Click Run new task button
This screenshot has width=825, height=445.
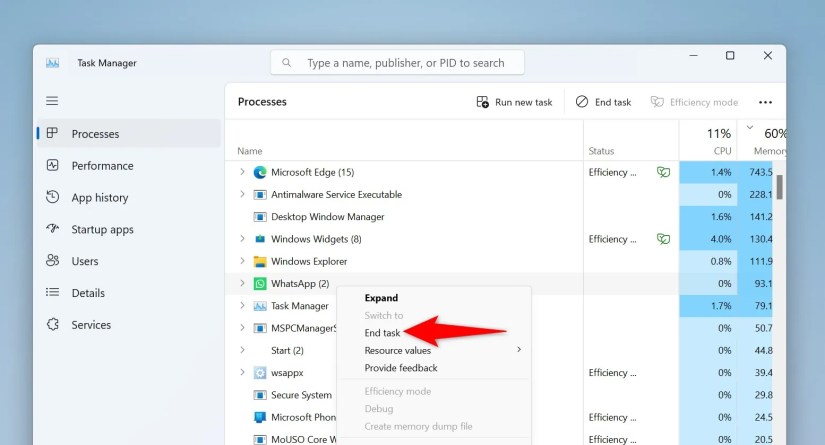coord(514,102)
